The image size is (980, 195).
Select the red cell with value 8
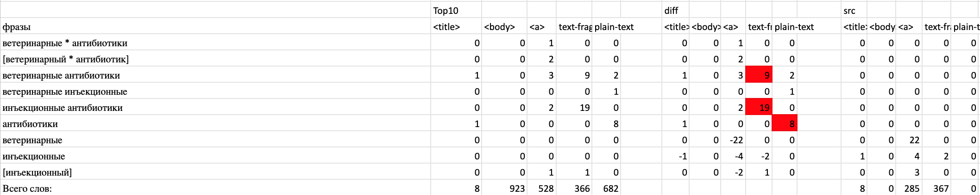pos(785,123)
